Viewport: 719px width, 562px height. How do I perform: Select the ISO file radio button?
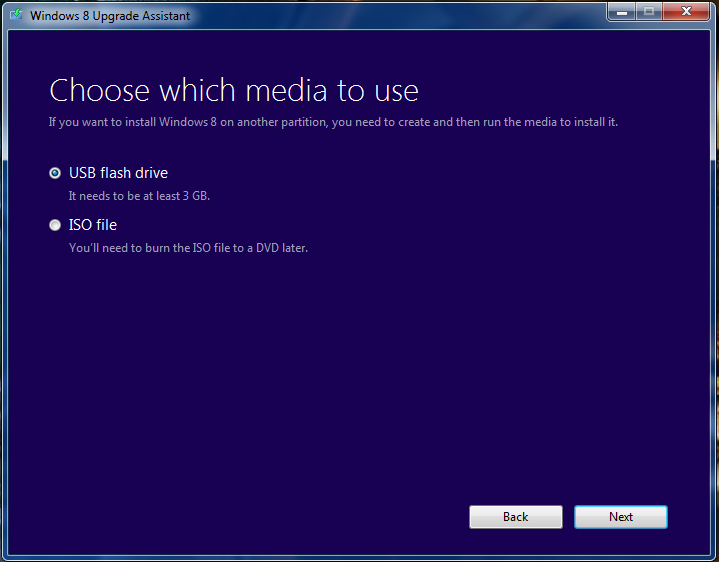coord(55,225)
